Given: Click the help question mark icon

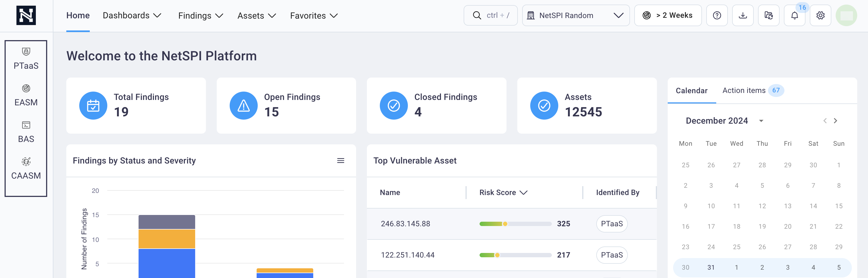Looking at the screenshot, I should coord(717,15).
